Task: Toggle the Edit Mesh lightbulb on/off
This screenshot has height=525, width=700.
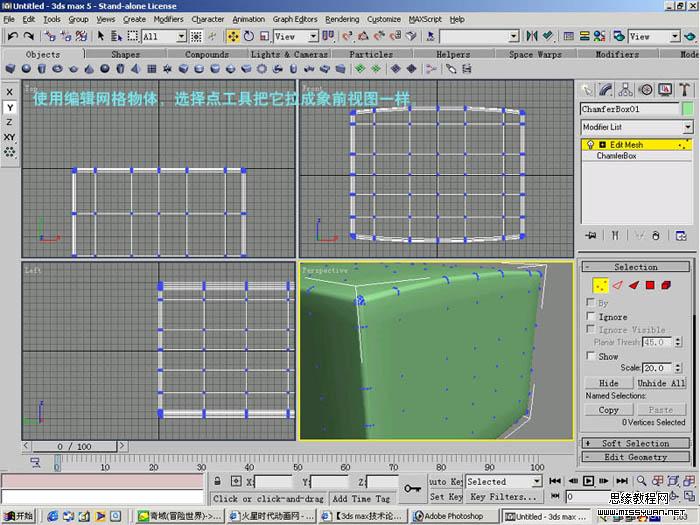Action: 590,144
